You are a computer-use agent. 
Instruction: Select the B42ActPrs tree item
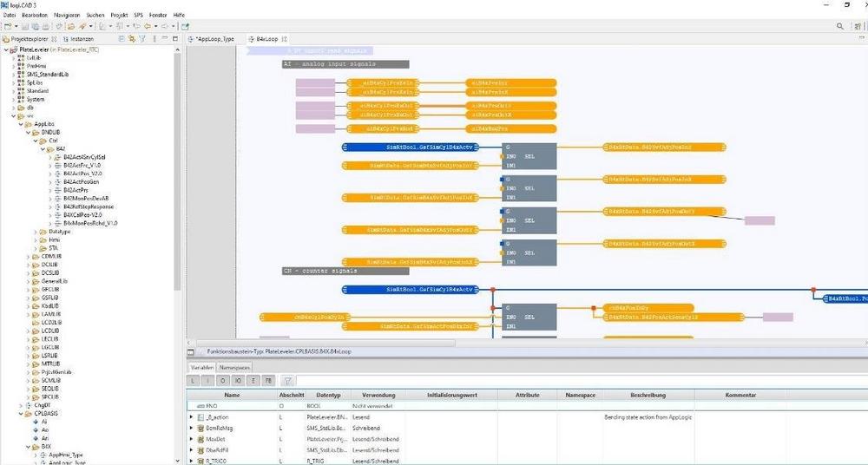(x=76, y=190)
